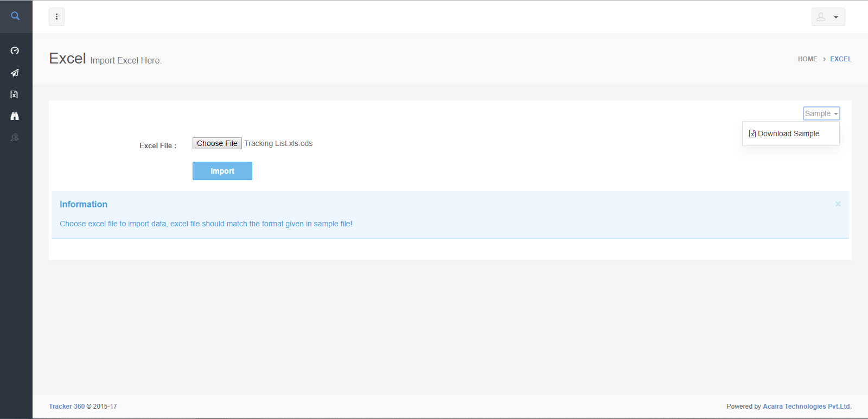Click the Excel File field label
Viewport: 868px width, 419px height.
coord(157,145)
